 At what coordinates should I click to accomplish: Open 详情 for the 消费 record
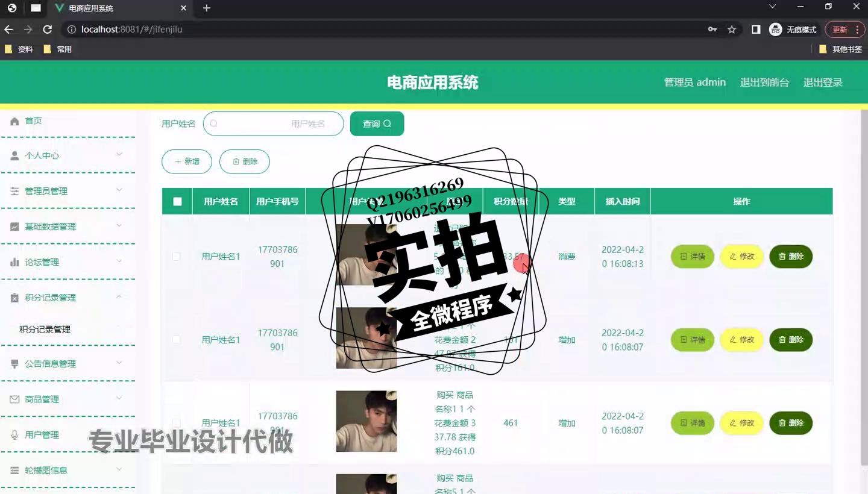click(693, 257)
